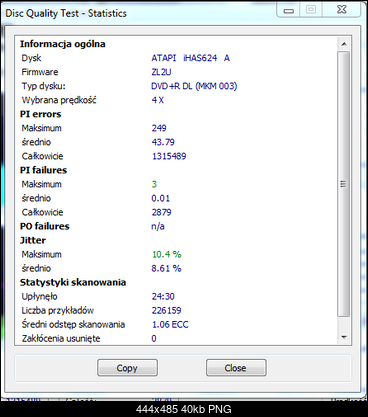Click PI failures maximum value 3

154,184
